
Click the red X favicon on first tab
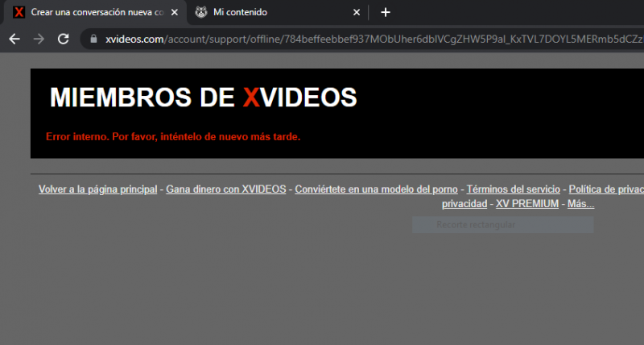[x=19, y=12]
